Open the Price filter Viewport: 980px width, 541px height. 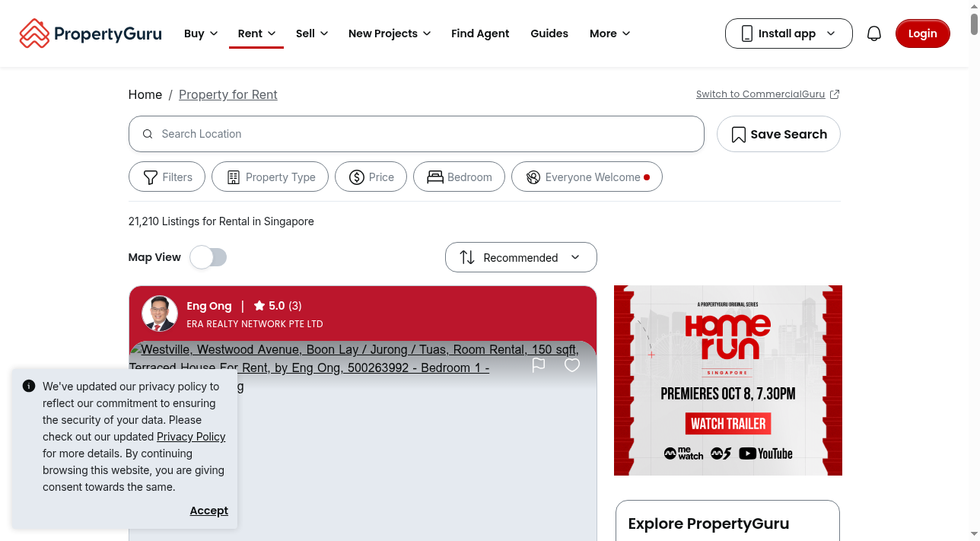pos(371,177)
